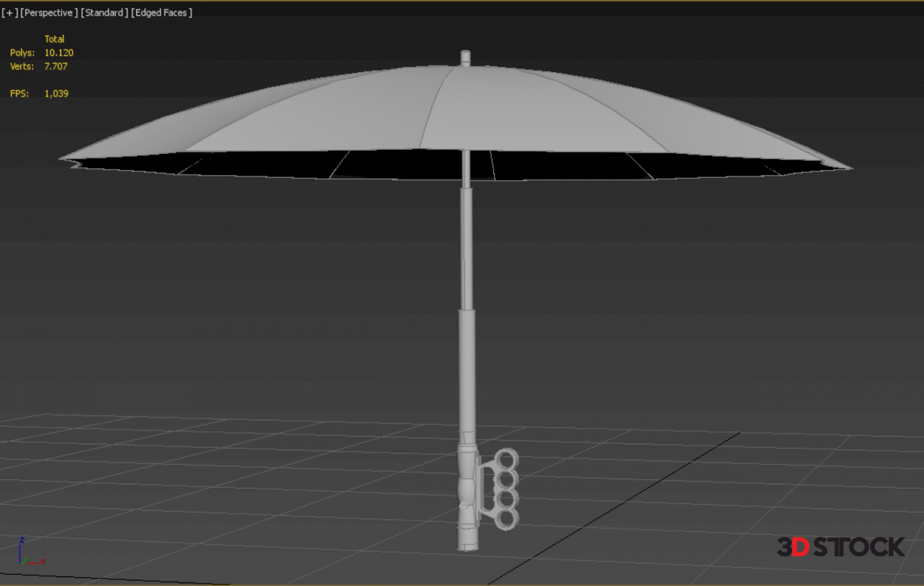Viewport: 924px width, 586px height.
Task: Click the Verts count value 7.707
Action: pos(56,66)
